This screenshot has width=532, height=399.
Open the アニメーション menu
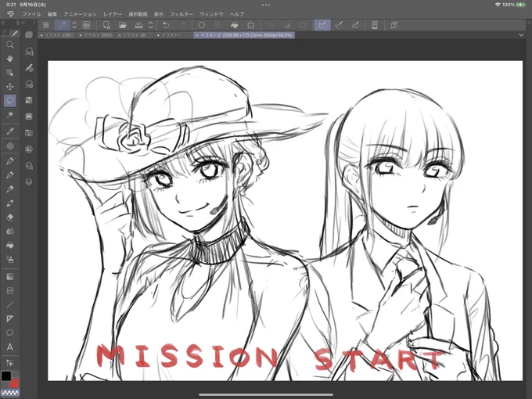80,14
